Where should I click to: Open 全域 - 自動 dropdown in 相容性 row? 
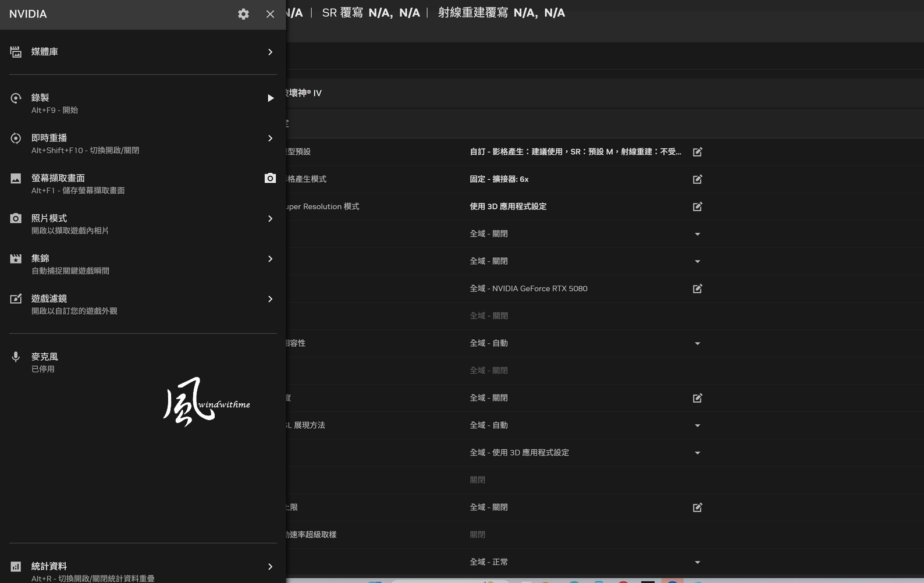pos(697,343)
